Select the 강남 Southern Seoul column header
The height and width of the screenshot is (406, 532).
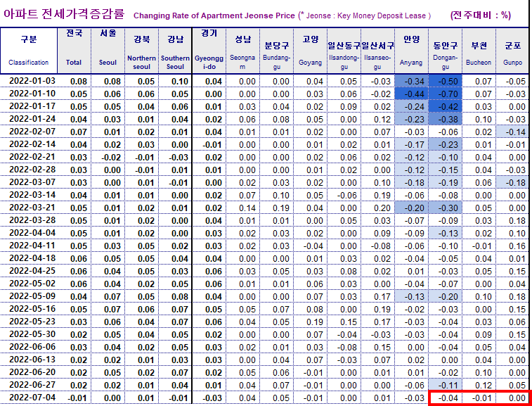coord(175,51)
